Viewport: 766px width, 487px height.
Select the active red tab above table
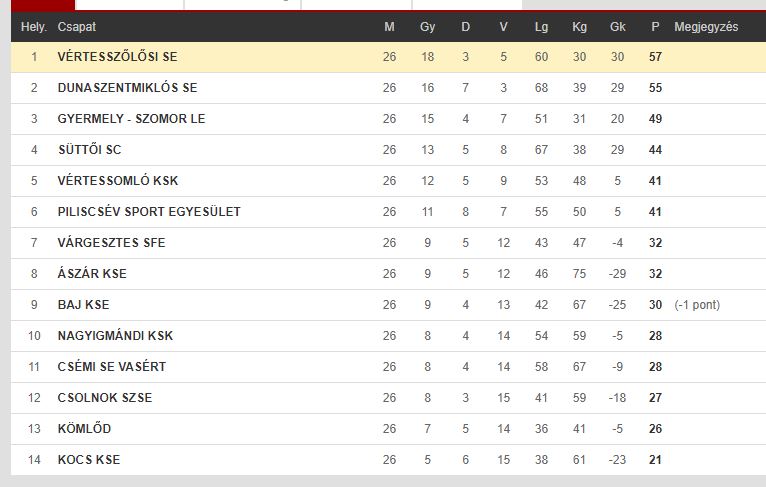coord(43,5)
